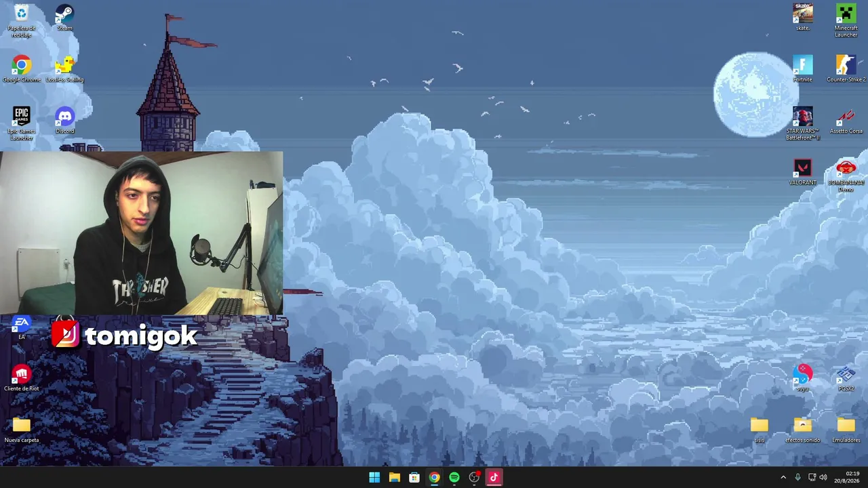Open Google Chrome desktop shortcut
The image size is (868, 488).
point(22,69)
